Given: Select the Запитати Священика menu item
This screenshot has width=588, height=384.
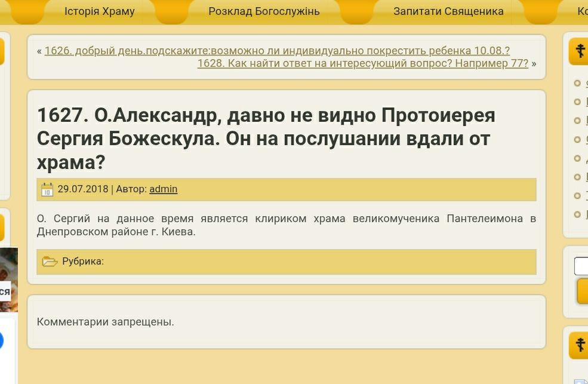Looking at the screenshot, I should click(448, 11).
